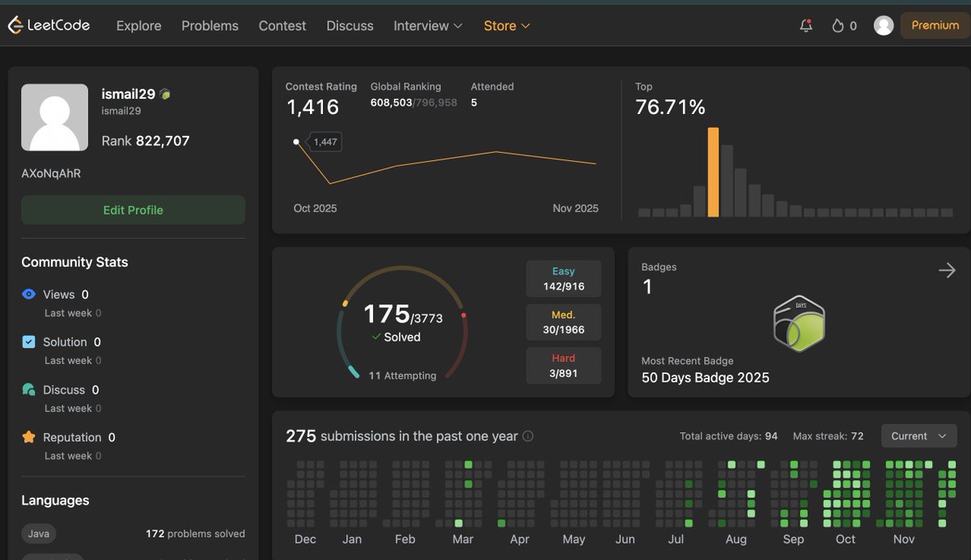Click the Discuss chat bubble icon
This screenshot has height=560, width=971.
pos(29,389)
